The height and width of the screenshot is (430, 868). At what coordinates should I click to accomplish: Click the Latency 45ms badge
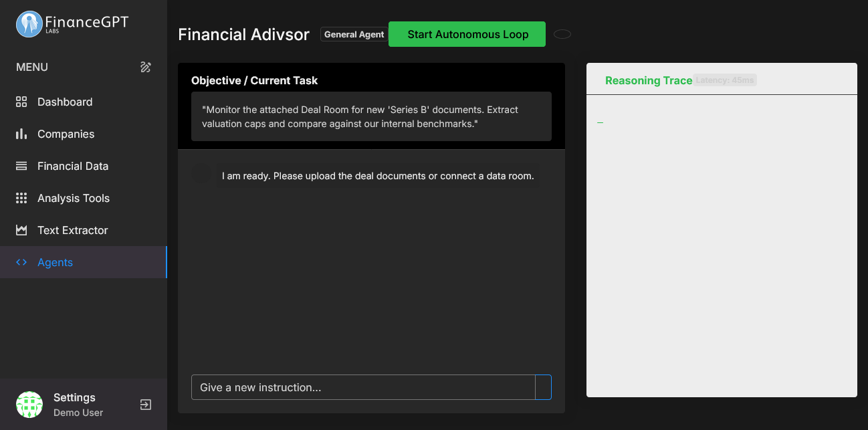click(x=725, y=80)
